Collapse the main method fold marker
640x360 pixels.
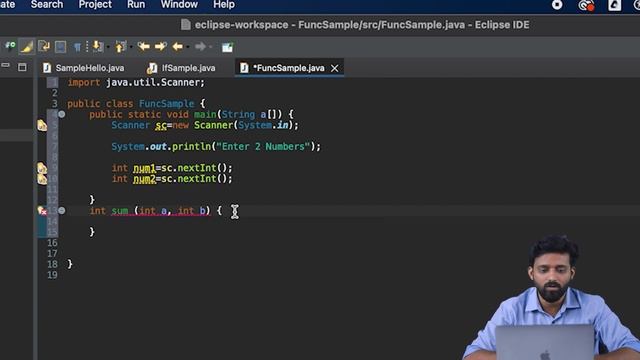(62, 114)
